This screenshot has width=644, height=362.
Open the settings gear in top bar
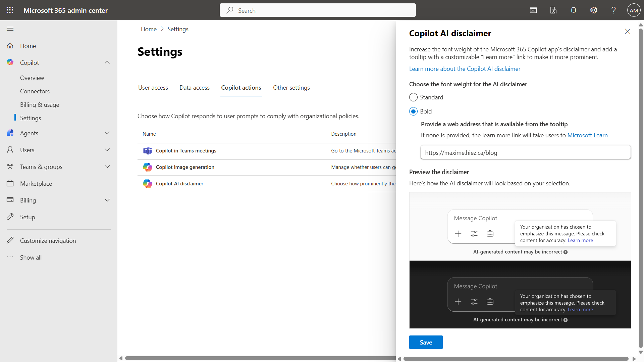pyautogui.click(x=593, y=10)
